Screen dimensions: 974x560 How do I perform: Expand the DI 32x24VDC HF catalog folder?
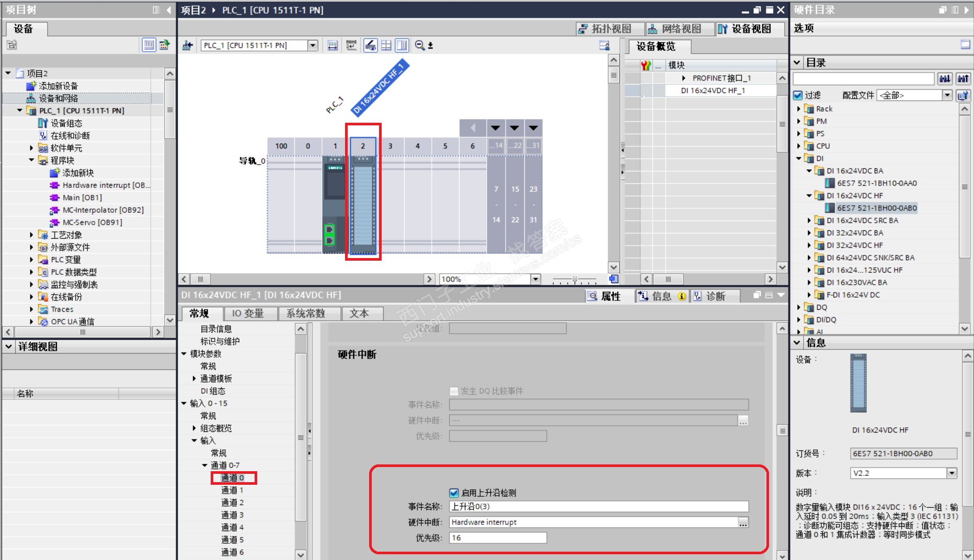[x=809, y=245]
